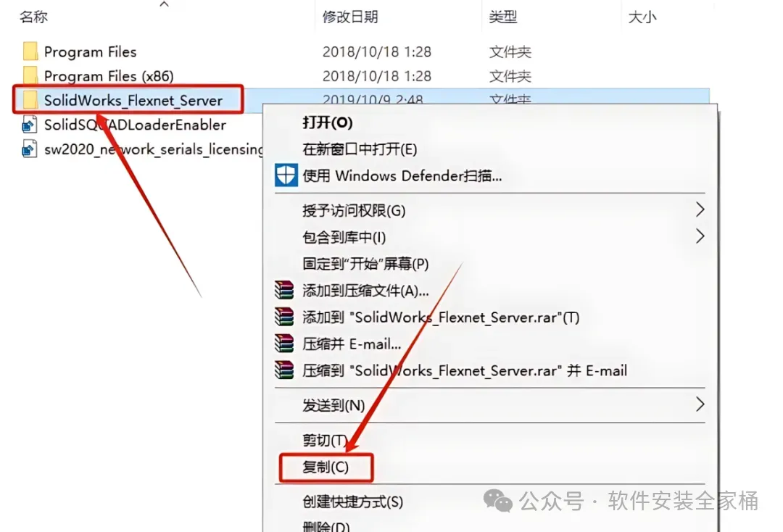Click the Windows Defender shield icon
This screenshot has height=532, width=783.
click(286, 175)
